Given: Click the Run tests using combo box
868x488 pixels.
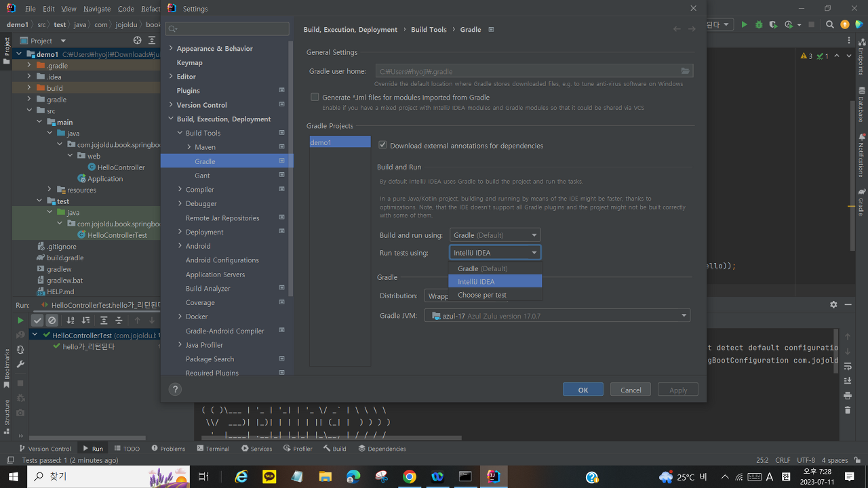Looking at the screenshot, I should tap(495, 253).
